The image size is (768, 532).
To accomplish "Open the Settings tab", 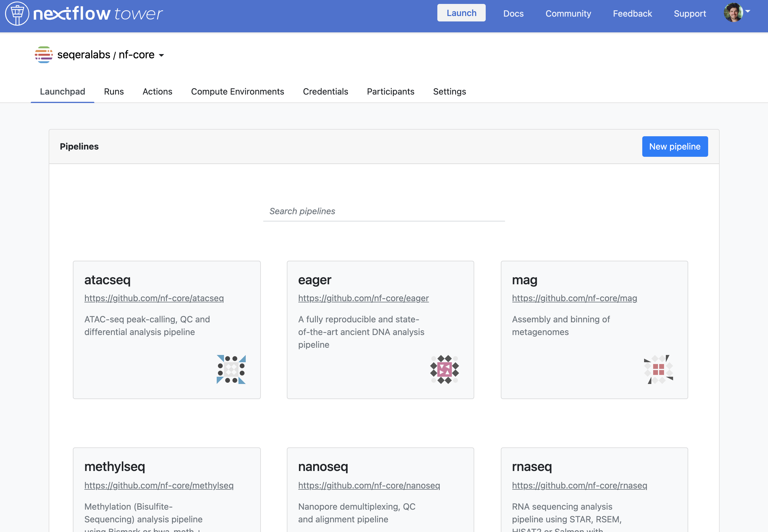I will click(x=449, y=91).
